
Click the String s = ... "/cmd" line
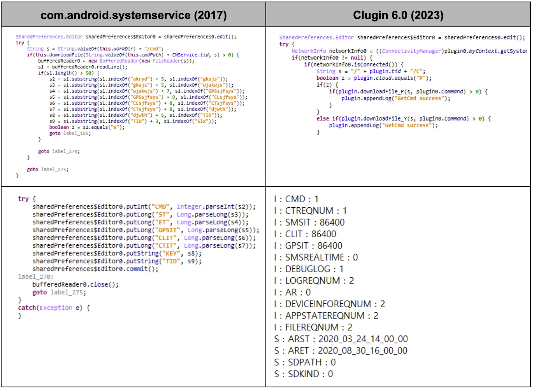(95, 49)
